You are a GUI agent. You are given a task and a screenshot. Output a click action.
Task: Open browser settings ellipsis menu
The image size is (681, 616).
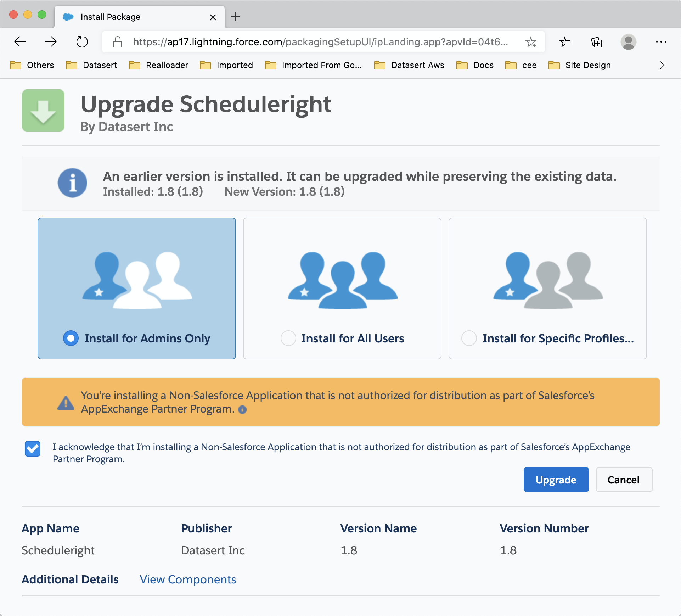661,42
